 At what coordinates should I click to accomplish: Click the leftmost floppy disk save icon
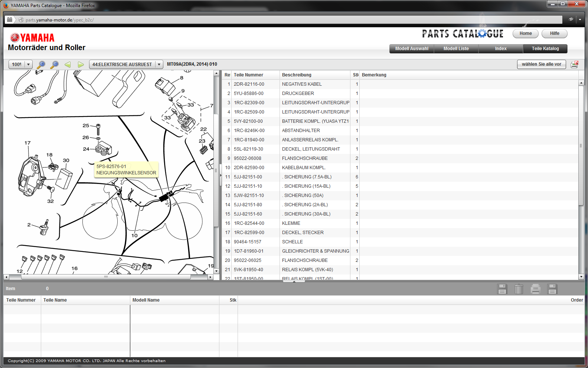pyautogui.click(x=502, y=289)
